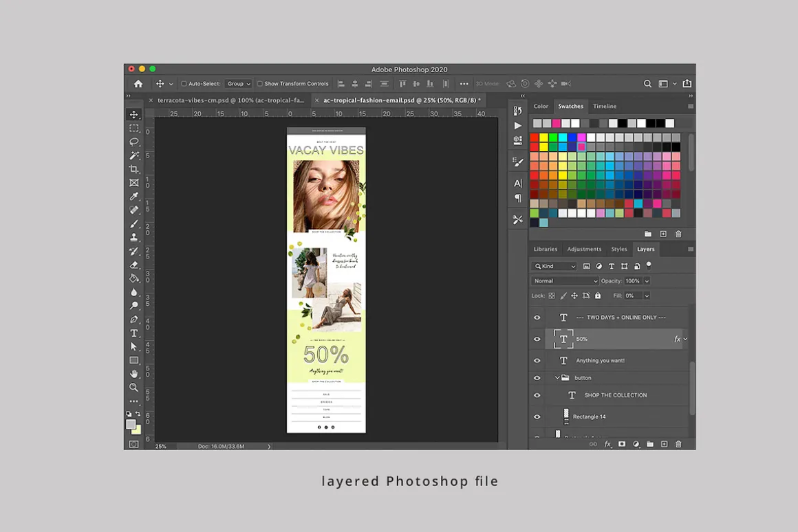Open the Adjustments tab
The height and width of the screenshot is (532, 798).
click(584, 250)
